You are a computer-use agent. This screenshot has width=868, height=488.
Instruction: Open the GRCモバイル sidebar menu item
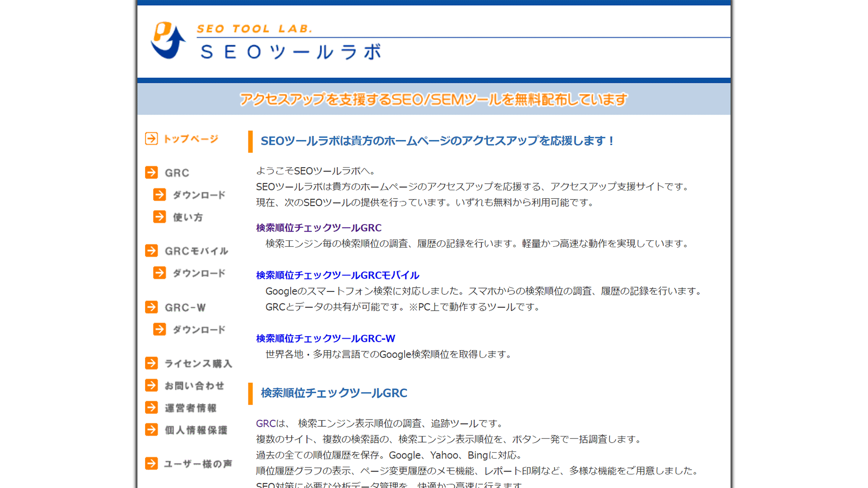pos(196,251)
